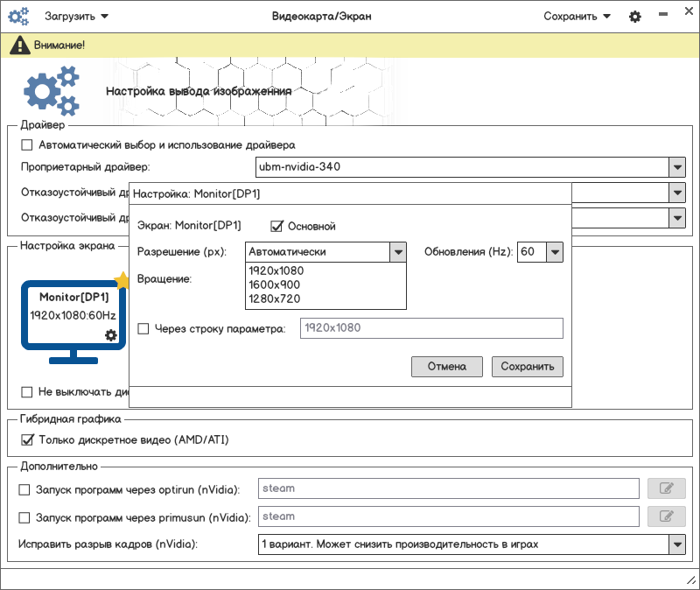Click the yellow star on monitor icon
The width and height of the screenshot is (700, 590).
[122, 280]
